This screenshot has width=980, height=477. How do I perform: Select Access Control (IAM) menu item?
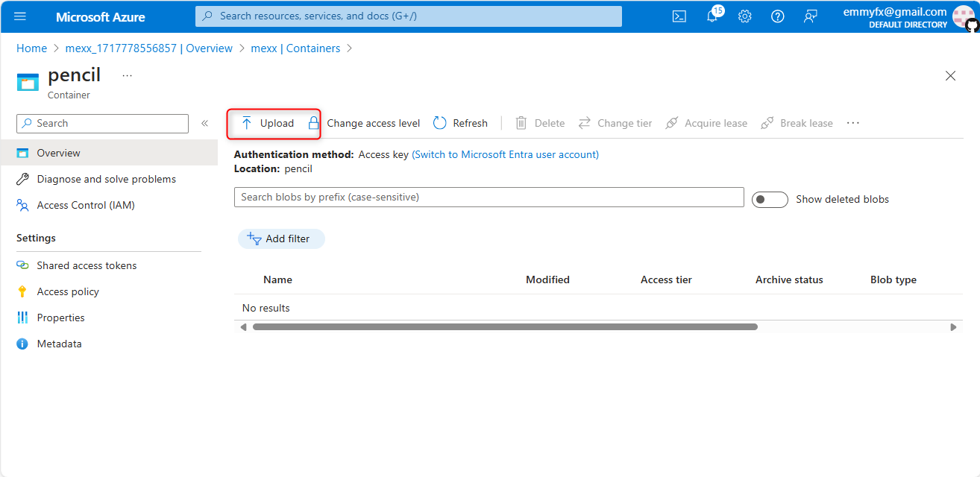86,205
